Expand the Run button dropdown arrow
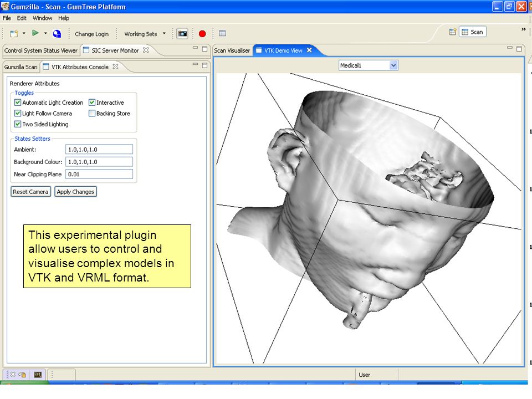The width and height of the screenshot is (532, 399). pyautogui.click(x=45, y=33)
